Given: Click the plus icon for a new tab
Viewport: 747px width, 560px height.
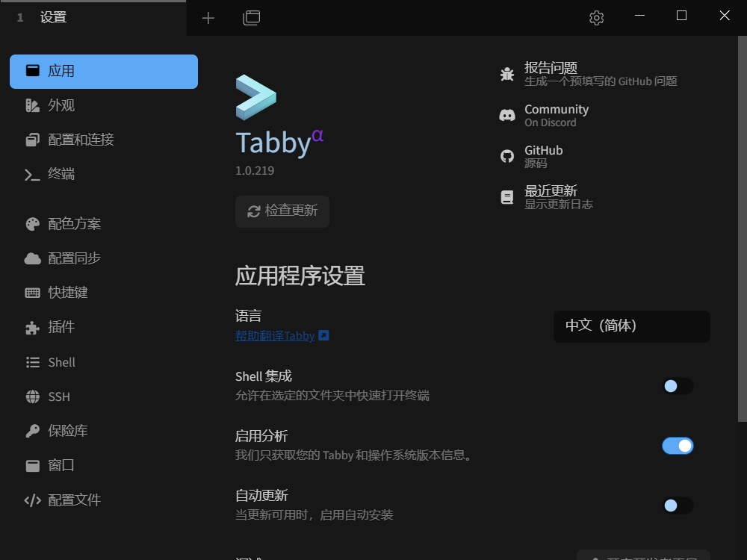Looking at the screenshot, I should 208,18.
